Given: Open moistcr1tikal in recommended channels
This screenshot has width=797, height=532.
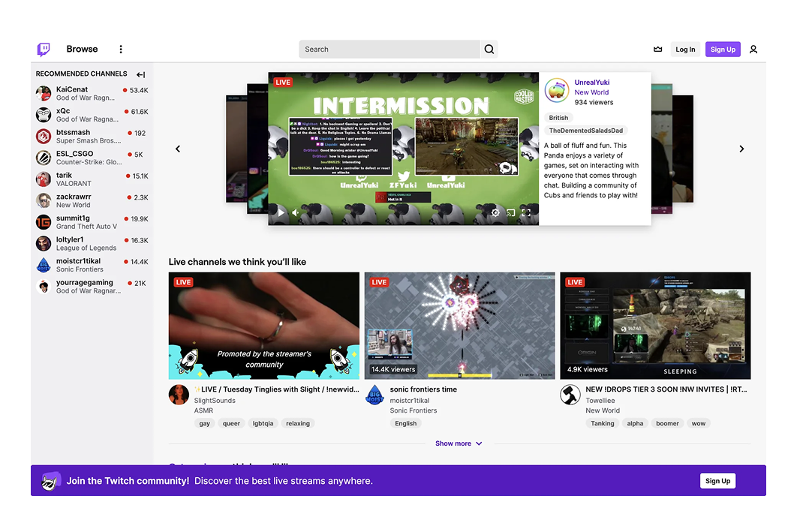Looking at the screenshot, I should (92, 265).
